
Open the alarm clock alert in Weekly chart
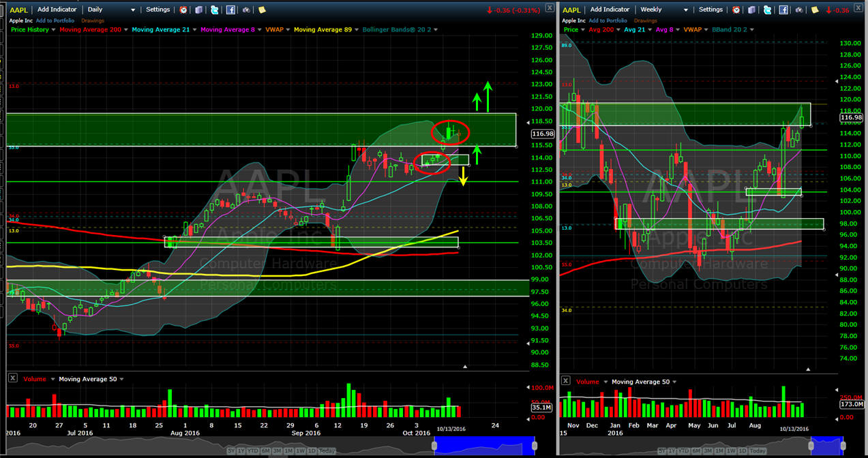[x=736, y=10]
